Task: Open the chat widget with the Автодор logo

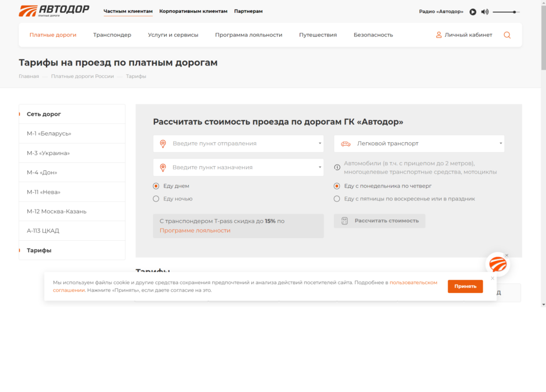Action: [x=498, y=264]
